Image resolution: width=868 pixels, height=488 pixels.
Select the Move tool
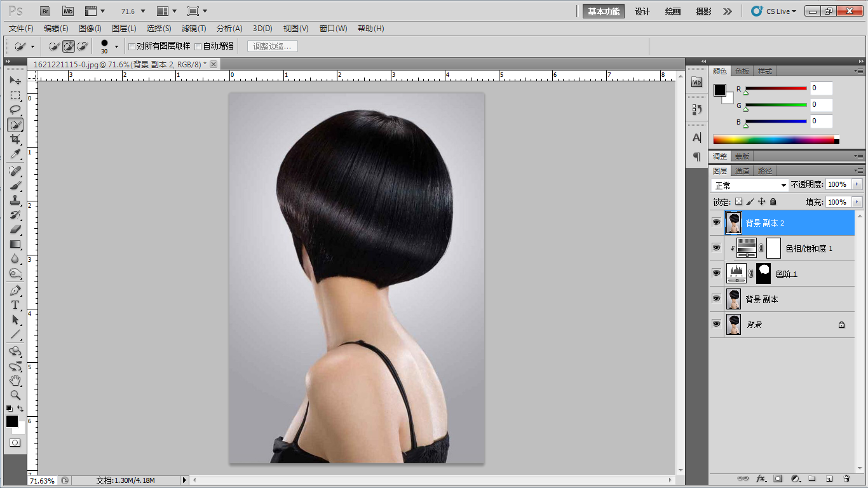15,81
